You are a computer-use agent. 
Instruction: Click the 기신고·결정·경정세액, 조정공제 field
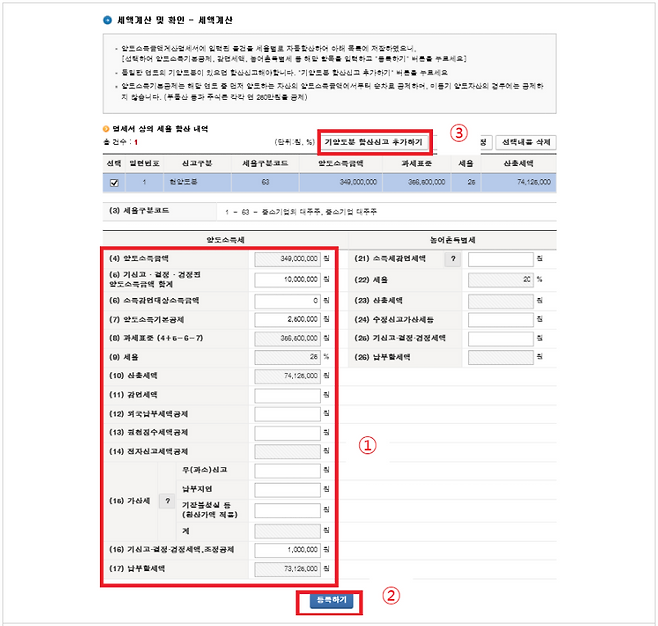pos(286,549)
